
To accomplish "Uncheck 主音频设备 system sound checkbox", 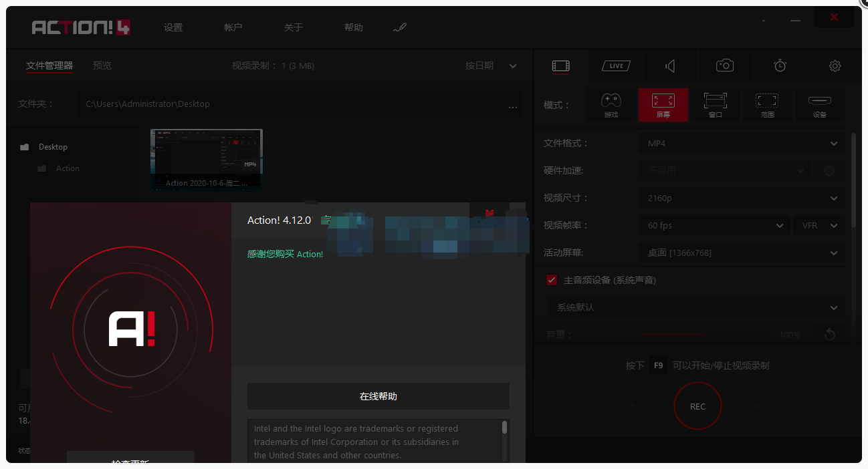I will tap(551, 280).
